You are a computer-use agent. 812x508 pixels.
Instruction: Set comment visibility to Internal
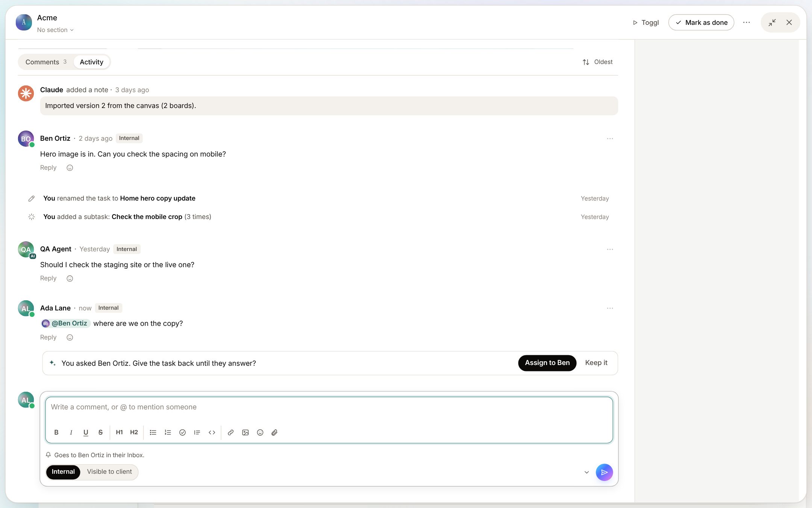63,472
